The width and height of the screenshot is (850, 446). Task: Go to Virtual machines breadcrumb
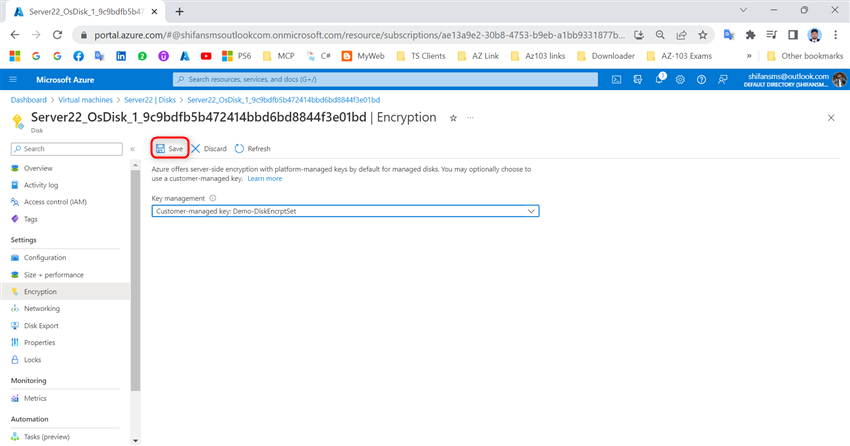pos(85,100)
